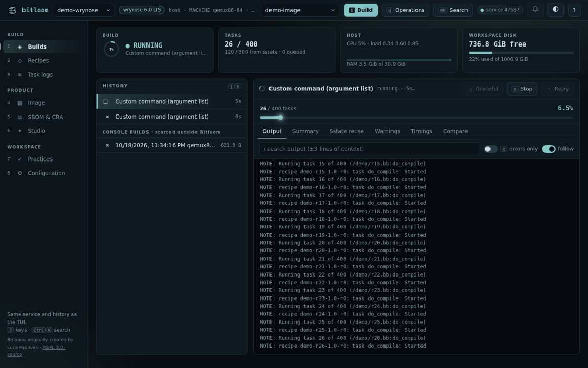The height and width of the screenshot is (368, 588).
Task: Switch to the Output tab
Action: 272,131
